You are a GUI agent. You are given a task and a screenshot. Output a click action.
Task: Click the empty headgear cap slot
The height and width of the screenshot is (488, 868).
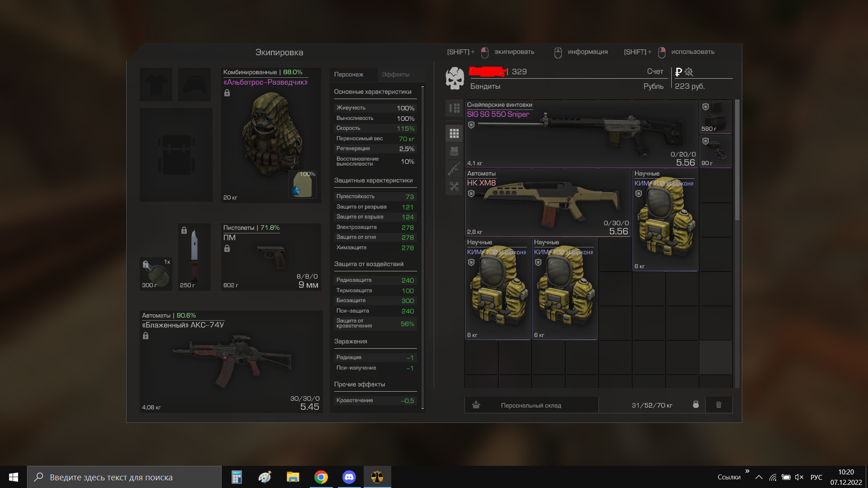coord(194,85)
